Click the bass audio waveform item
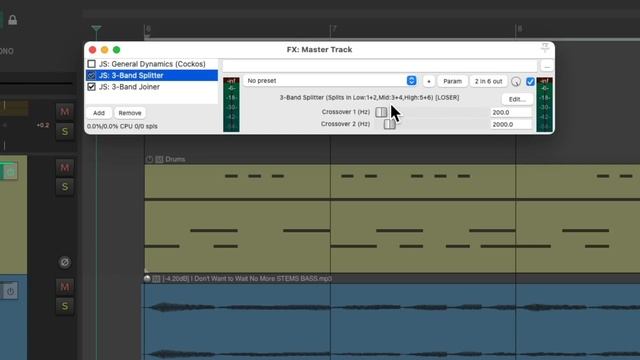The image size is (640, 360). (392, 322)
